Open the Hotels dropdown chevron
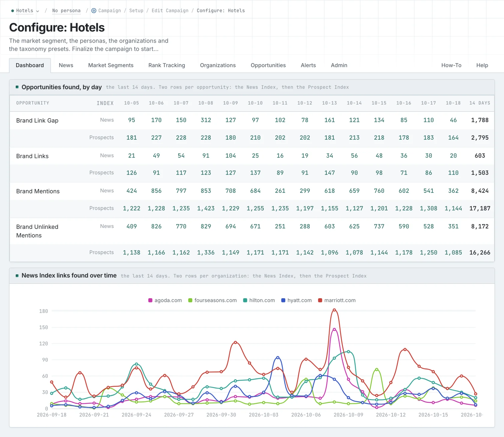Image resolution: width=504 pixels, height=437 pixels. click(x=37, y=11)
